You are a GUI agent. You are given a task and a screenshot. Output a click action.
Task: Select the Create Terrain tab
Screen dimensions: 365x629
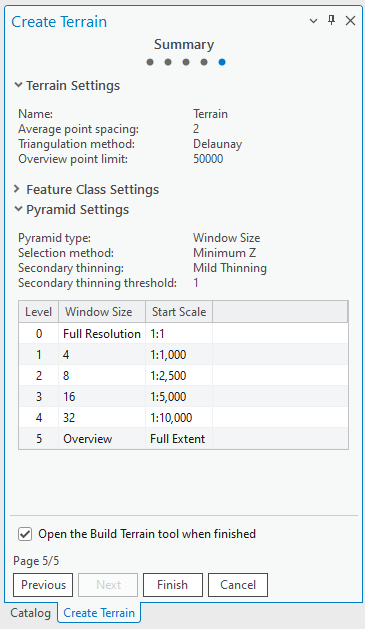point(99,613)
